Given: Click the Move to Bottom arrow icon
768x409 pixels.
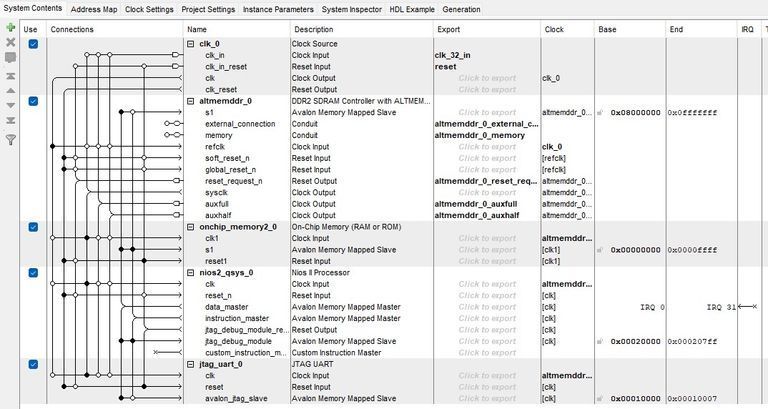Looking at the screenshot, I should (x=10, y=121).
